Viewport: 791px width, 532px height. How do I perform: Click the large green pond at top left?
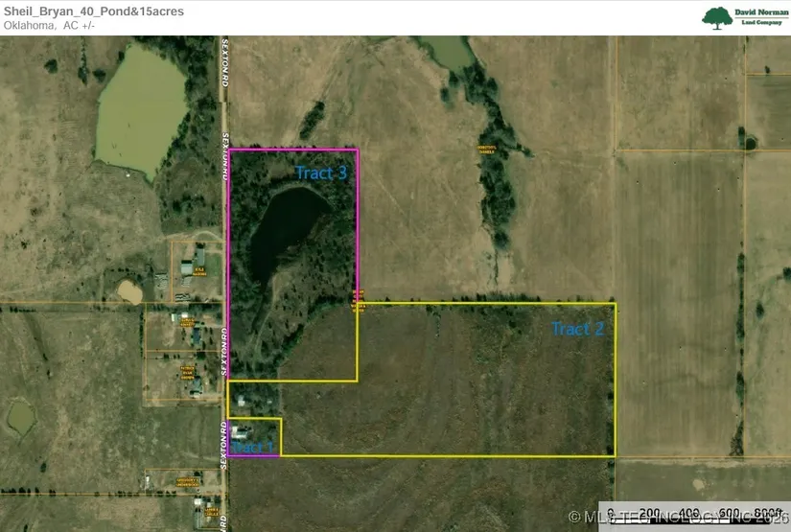(139, 107)
